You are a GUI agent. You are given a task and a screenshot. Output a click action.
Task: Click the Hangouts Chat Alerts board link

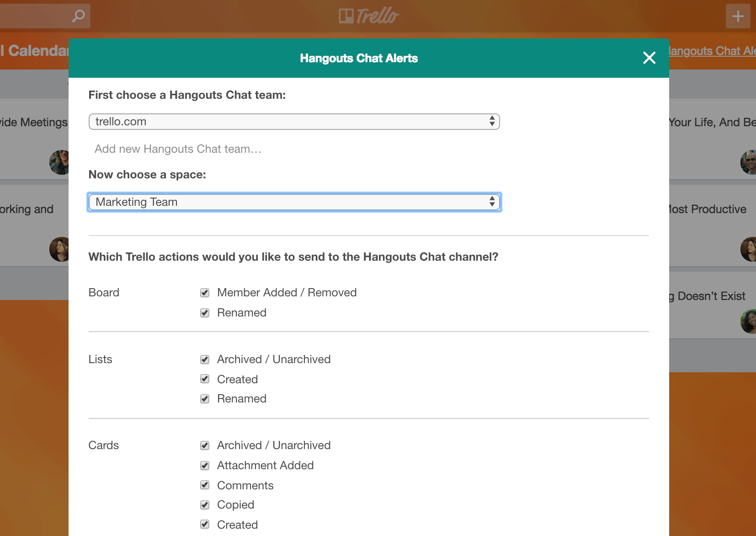point(712,51)
